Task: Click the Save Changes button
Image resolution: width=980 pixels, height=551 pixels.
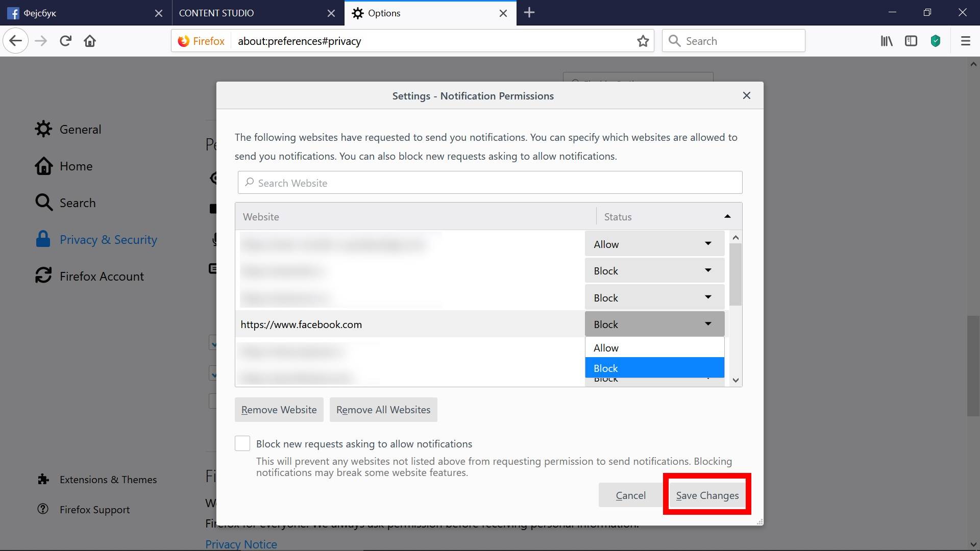Action: coord(707,495)
